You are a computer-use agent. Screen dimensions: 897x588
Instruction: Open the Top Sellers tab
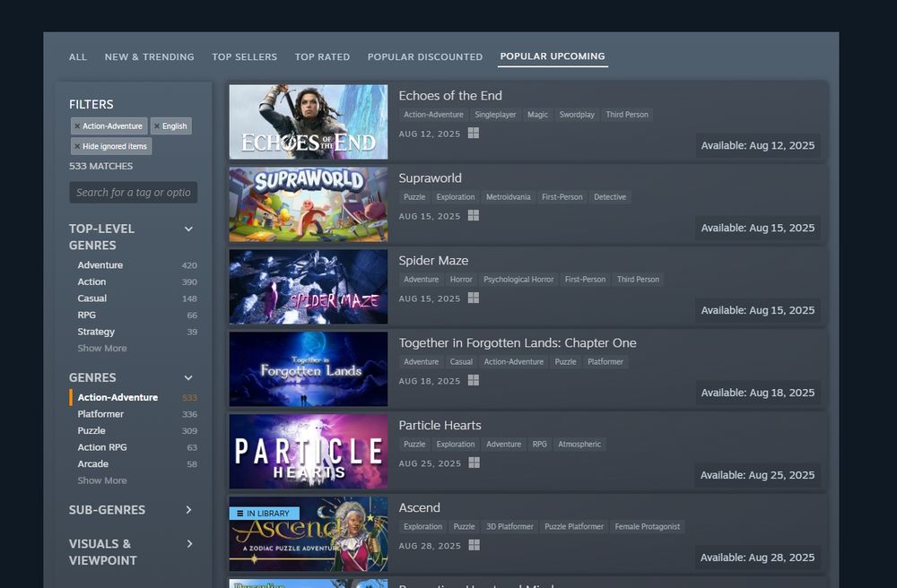(x=244, y=57)
